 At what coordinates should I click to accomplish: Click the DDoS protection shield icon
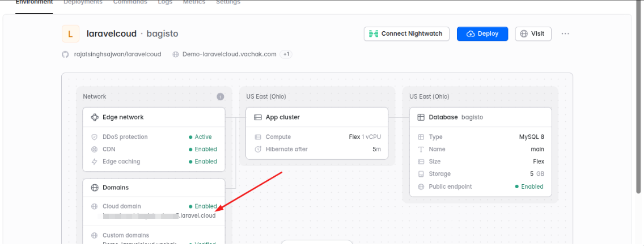pos(94,137)
